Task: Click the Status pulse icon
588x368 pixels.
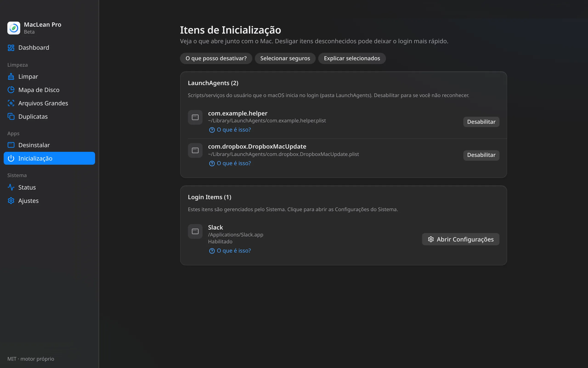Action: (11, 187)
